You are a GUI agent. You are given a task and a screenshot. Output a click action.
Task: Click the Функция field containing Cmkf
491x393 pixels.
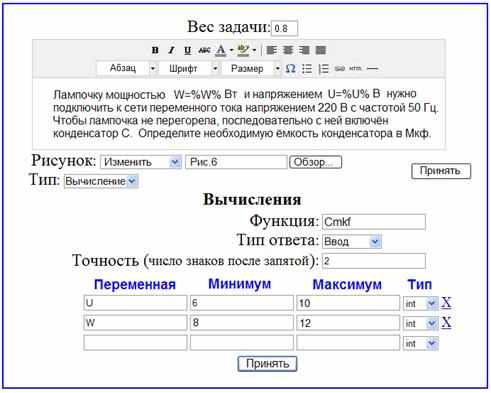pyautogui.click(x=374, y=222)
